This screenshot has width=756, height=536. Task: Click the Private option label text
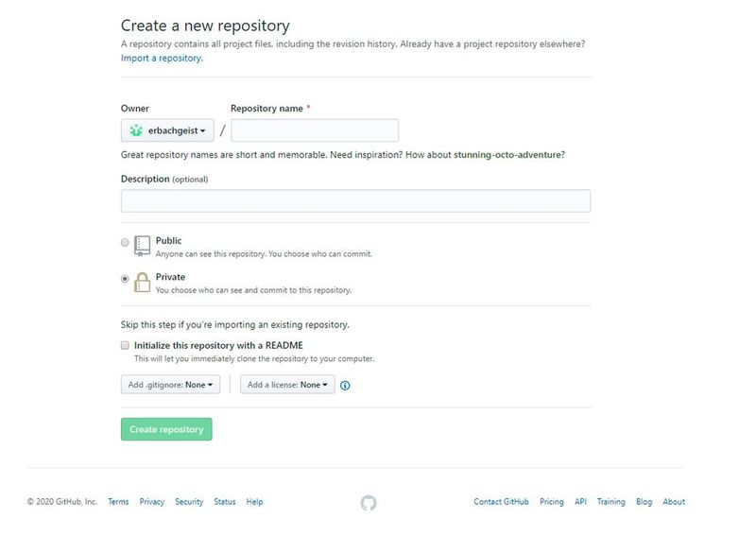tap(170, 277)
